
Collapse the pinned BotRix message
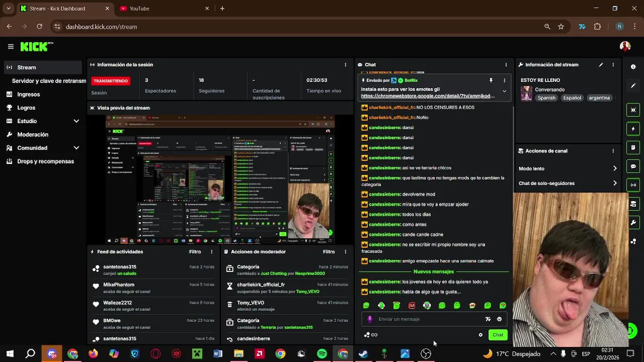(504, 92)
